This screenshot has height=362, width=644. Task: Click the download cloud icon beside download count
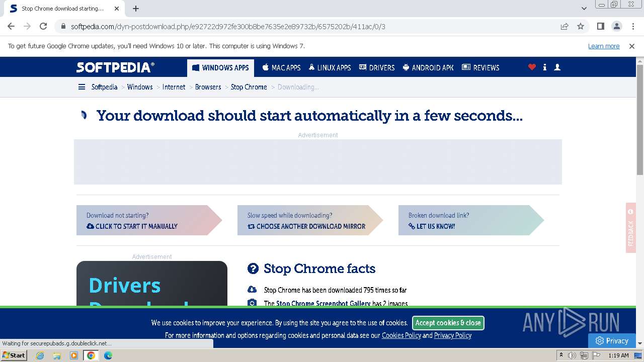point(252,290)
